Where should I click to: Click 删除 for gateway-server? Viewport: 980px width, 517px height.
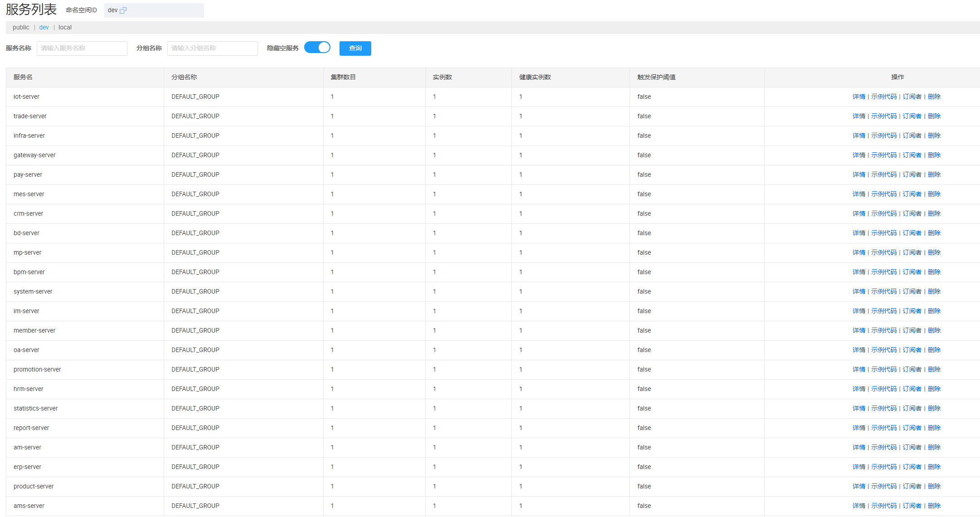coord(934,155)
